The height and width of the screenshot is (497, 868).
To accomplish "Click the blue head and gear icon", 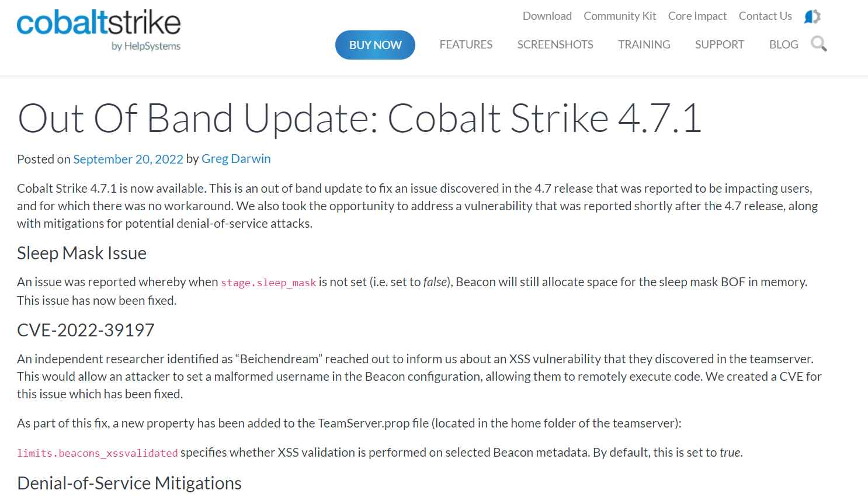I will point(812,16).
